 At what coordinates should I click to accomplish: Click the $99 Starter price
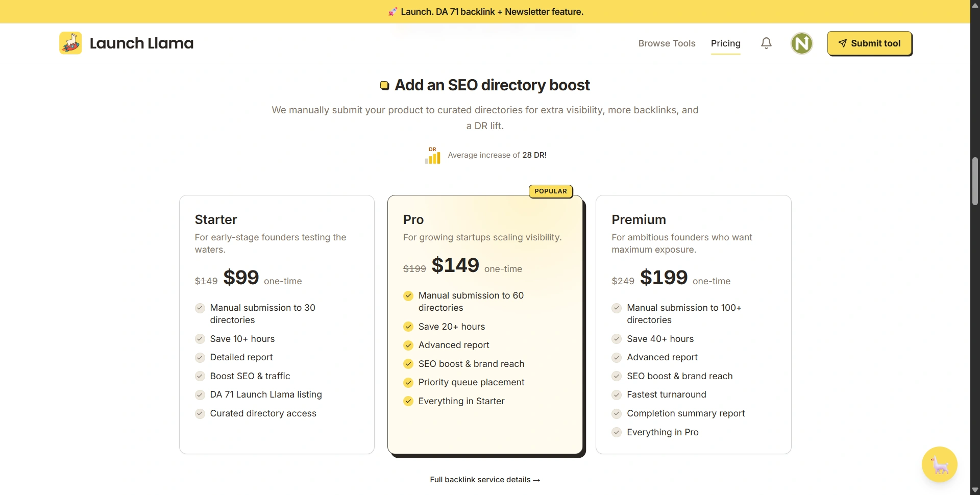(x=241, y=278)
